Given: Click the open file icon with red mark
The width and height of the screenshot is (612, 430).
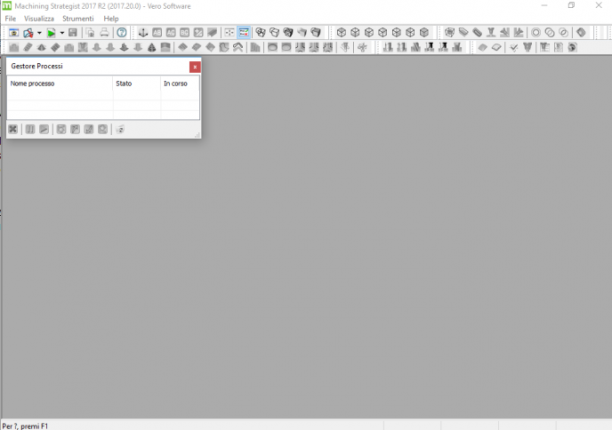Looking at the screenshot, I should pyautogui.click(x=28, y=33).
